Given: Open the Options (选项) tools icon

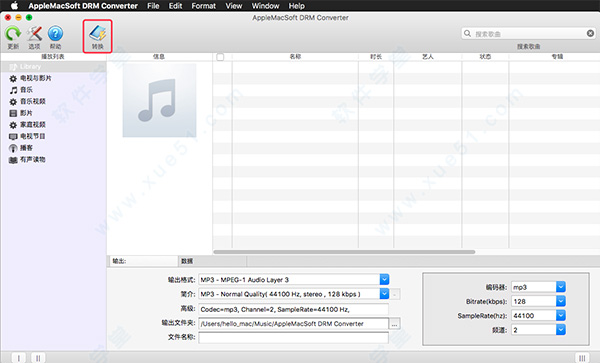Looking at the screenshot, I should point(34,34).
